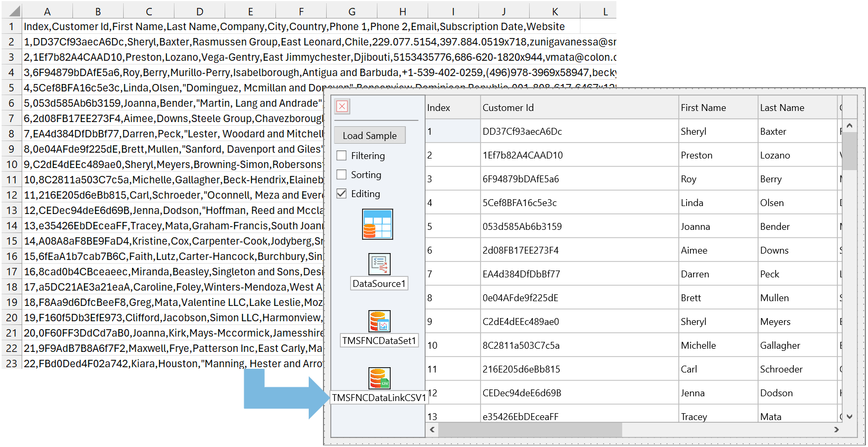Click last name Schroeder in grid

(797, 369)
